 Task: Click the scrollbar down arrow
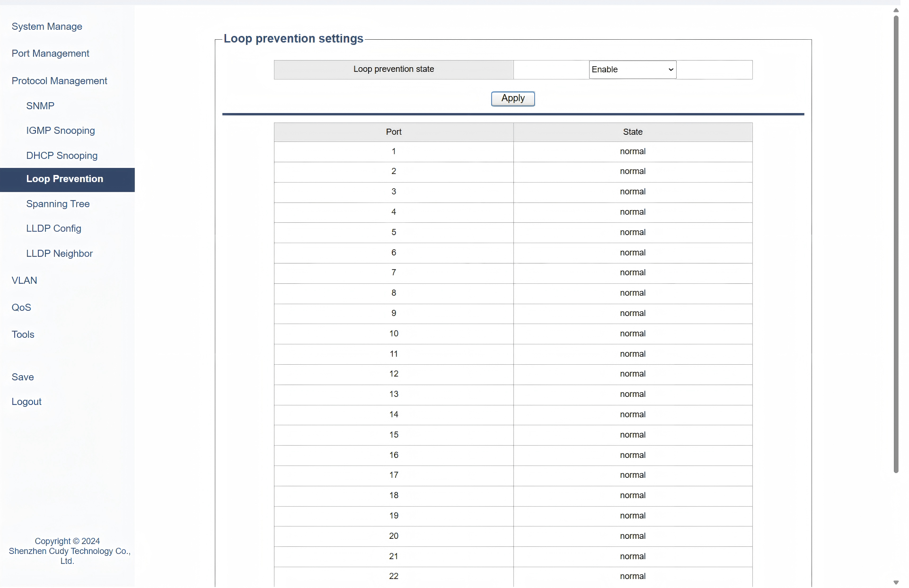pyautogui.click(x=896, y=582)
